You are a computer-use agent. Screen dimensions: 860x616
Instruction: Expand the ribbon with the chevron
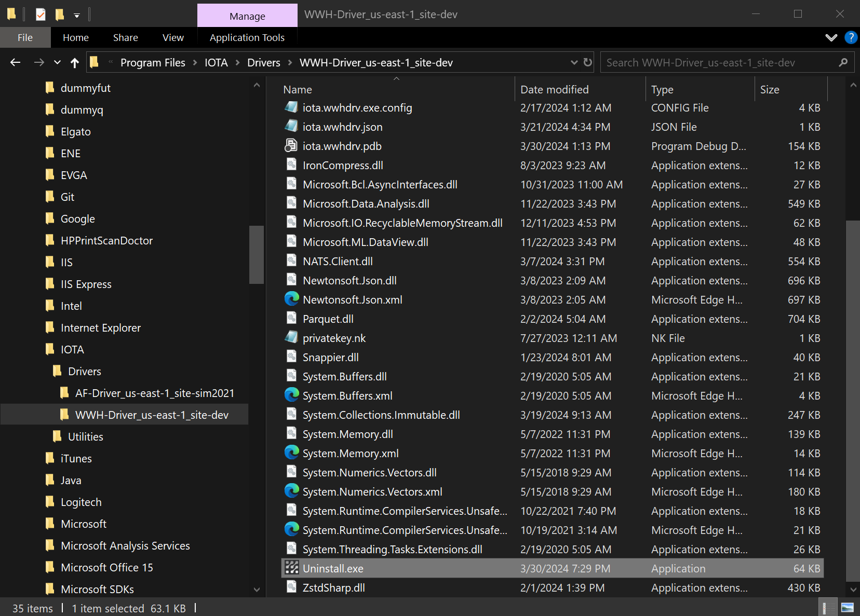(831, 37)
